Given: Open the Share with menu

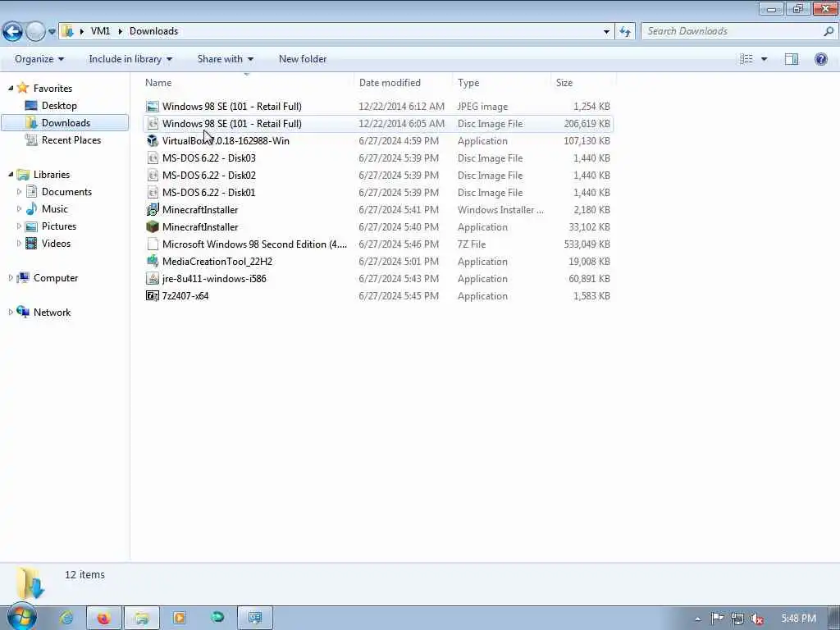Looking at the screenshot, I should point(225,59).
